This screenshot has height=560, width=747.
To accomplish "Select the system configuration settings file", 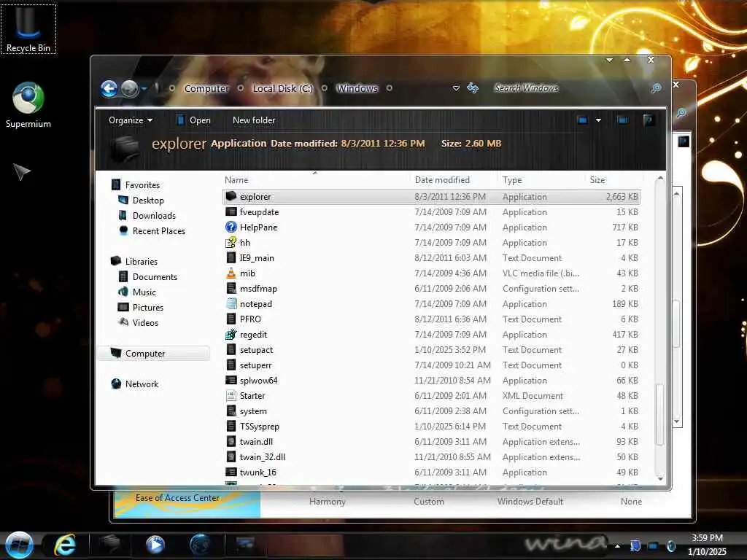I will tap(431, 411).
